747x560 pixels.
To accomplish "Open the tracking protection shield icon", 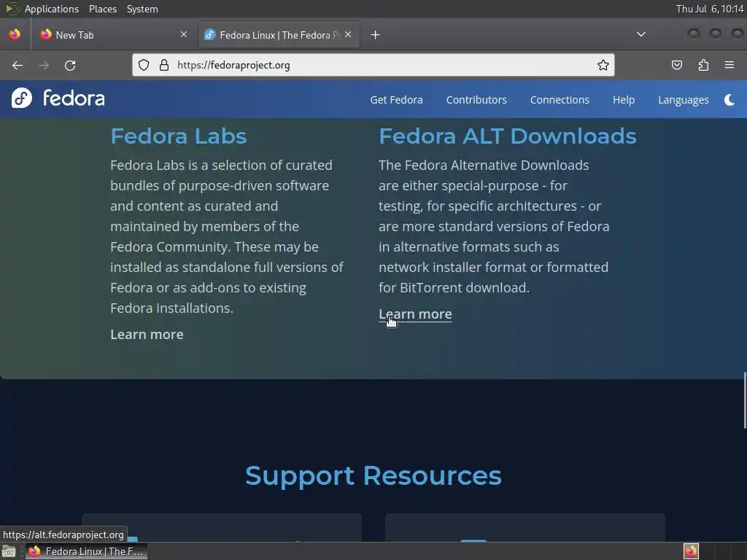I will coord(144,65).
